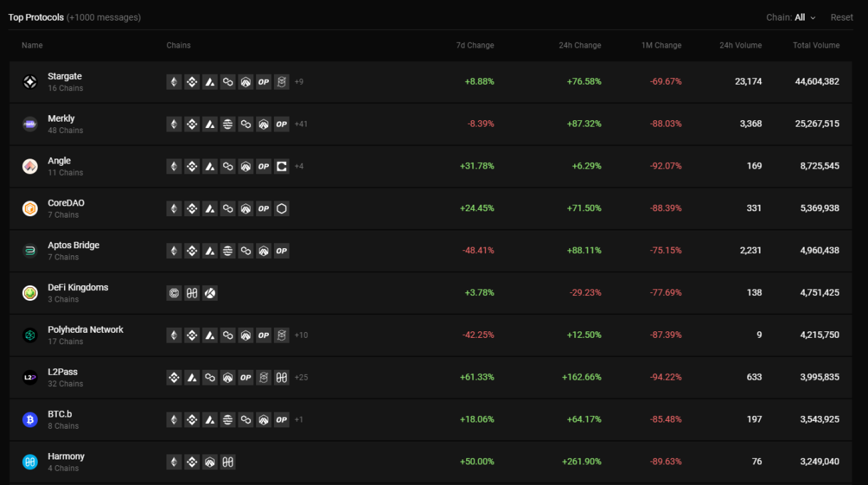Viewport: 868px width, 485px height.
Task: Open the Stargate protocol link
Action: point(65,76)
